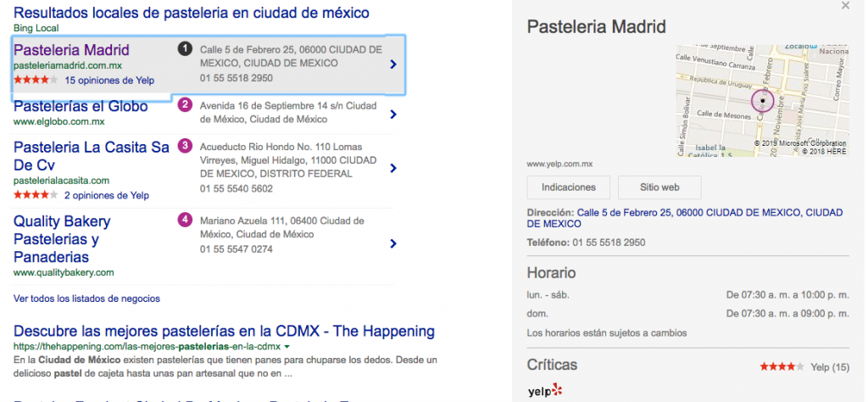Click phone number 01 55 5540 5602
Viewport: 868px width, 402px height.
coord(236,188)
